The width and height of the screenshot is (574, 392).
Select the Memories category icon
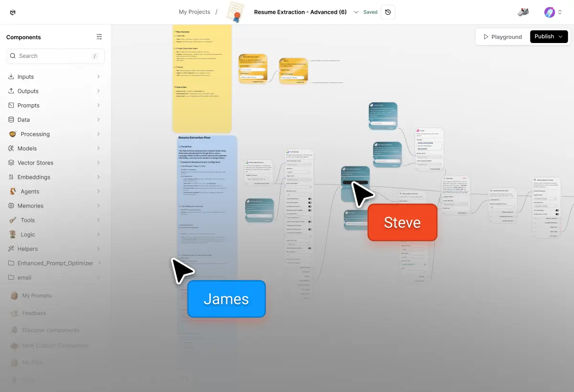point(11,206)
